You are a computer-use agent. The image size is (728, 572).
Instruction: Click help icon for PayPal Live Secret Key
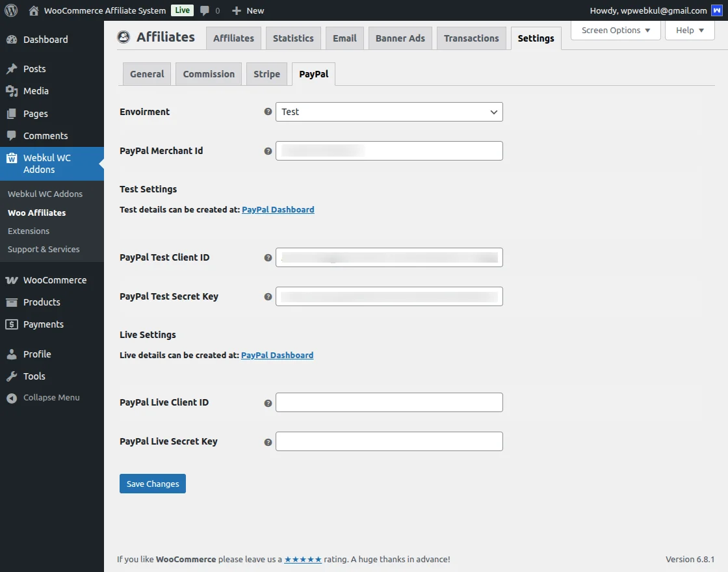click(268, 442)
